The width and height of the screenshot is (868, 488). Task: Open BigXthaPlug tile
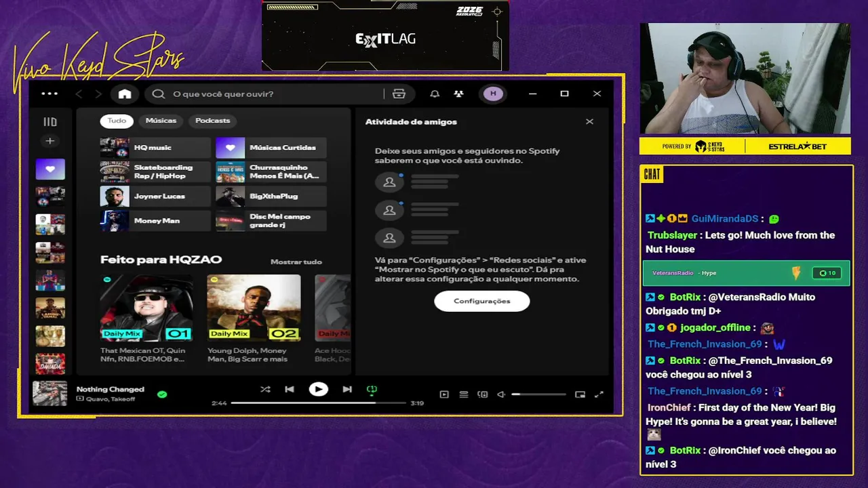click(x=271, y=197)
